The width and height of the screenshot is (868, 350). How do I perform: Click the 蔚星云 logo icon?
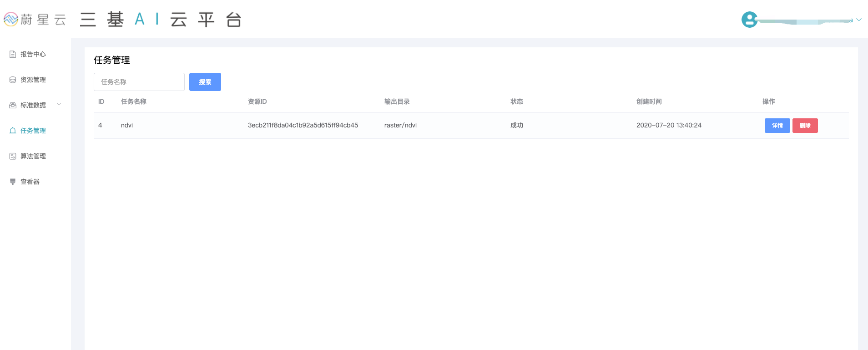coord(10,19)
